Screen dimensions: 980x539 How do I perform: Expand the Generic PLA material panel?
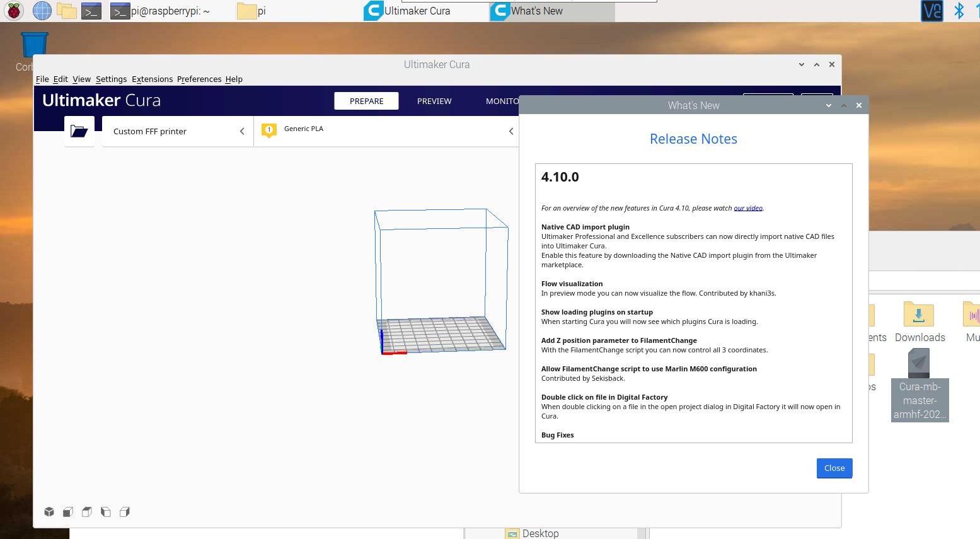[x=386, y=131]
